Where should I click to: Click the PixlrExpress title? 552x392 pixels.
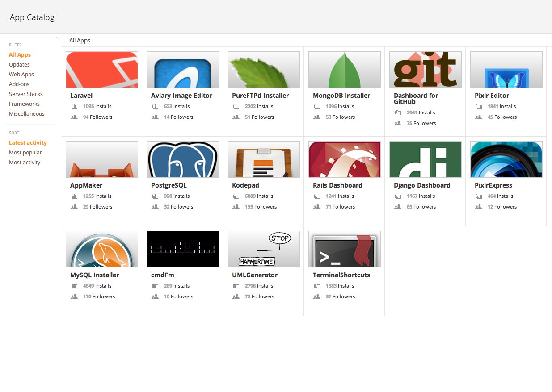(x=493, y=185)
